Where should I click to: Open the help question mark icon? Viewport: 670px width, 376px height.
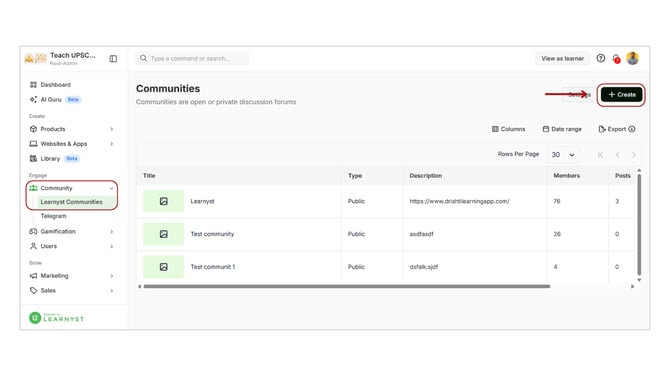(x=601, y=58)
